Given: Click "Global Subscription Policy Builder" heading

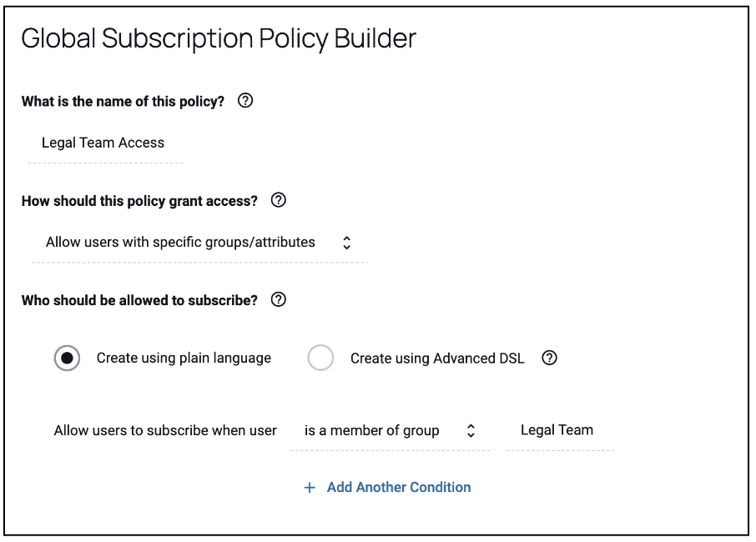Looking at the screenshot, I should (x=218, y=39).
